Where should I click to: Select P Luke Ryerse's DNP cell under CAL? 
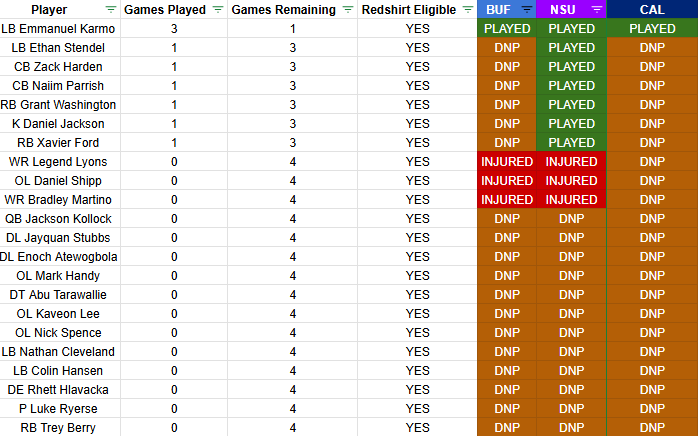[652, 409]
